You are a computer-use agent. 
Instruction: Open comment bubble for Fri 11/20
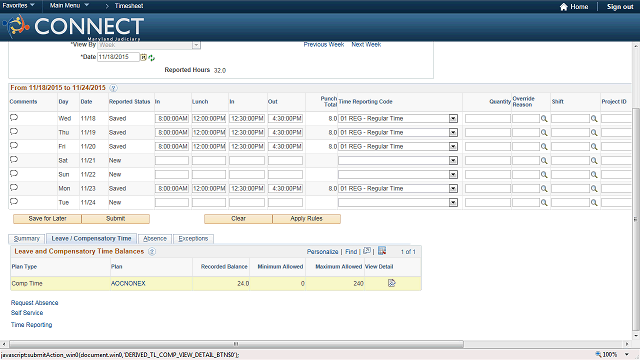14,145
